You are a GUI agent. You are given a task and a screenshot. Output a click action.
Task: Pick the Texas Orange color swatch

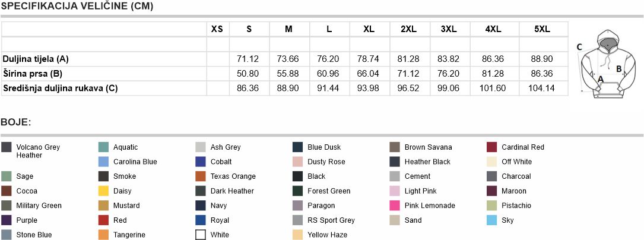point(201,176)
